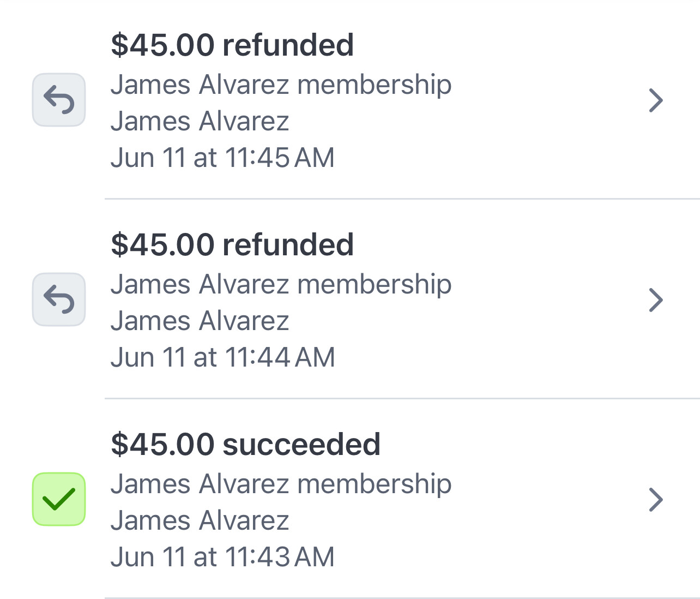
Task: Click the green checkmark succeeded icon
Action: [x=59, y=499]
